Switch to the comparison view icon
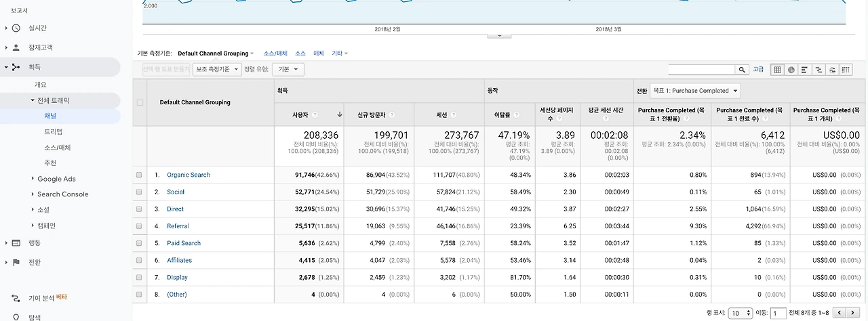The image size is (868, 321). tap(818, 69)
